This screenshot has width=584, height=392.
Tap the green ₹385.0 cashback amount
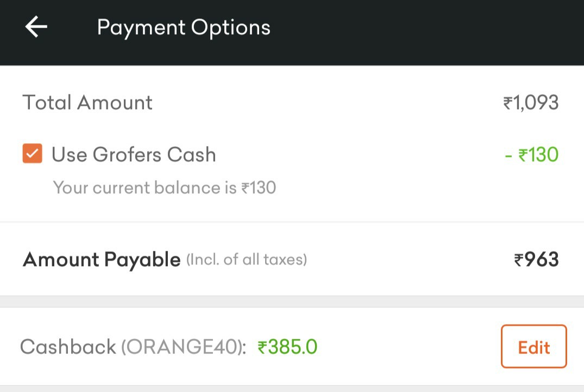click(288, 346)
